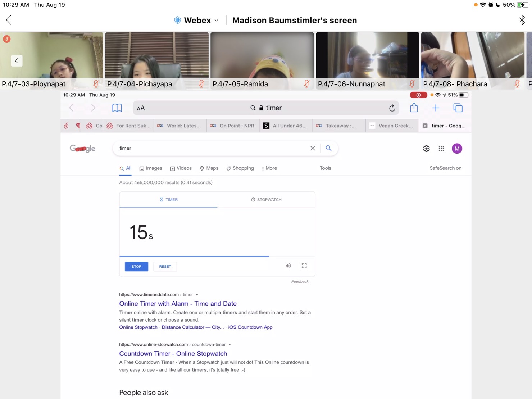Open Countdown Timer - Online Stopwatch result
The width and height of the screenshot is (532, 399).
pos(173,354)
